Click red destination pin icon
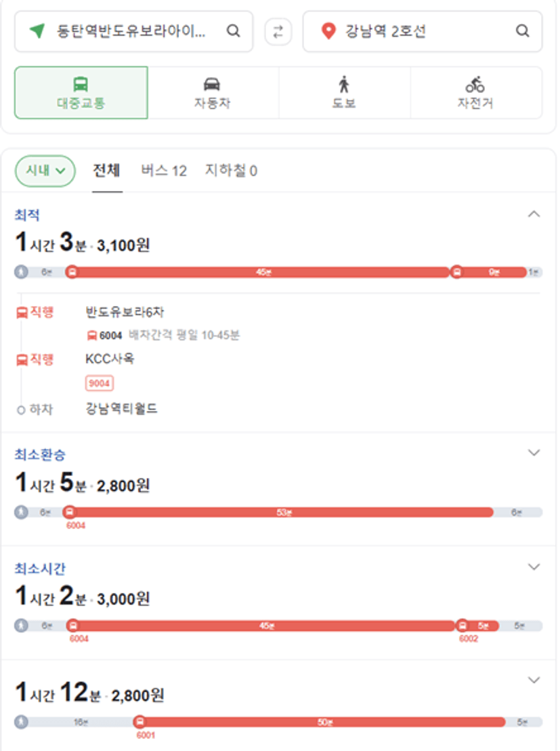Viewport: 560px width, 751px height. (x=328, y=31)
